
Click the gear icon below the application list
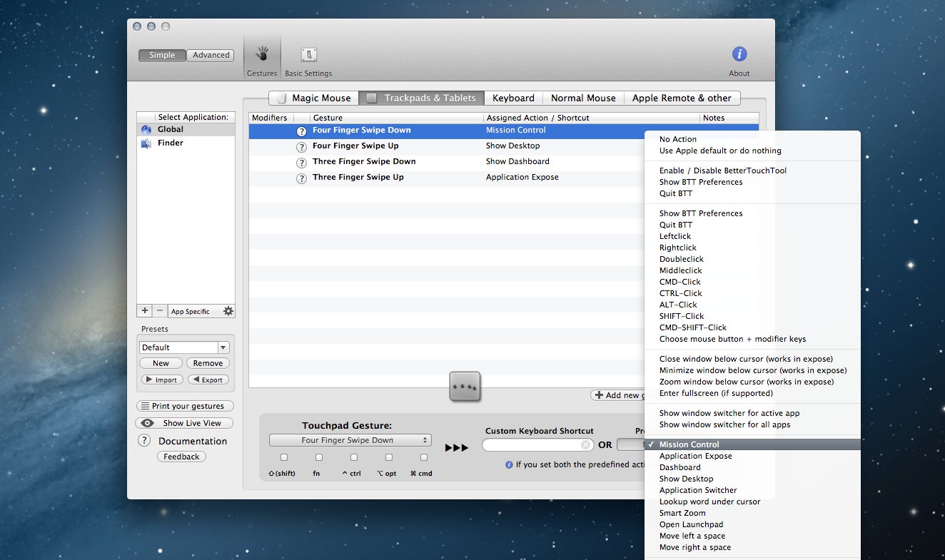[x=228, y=311]
